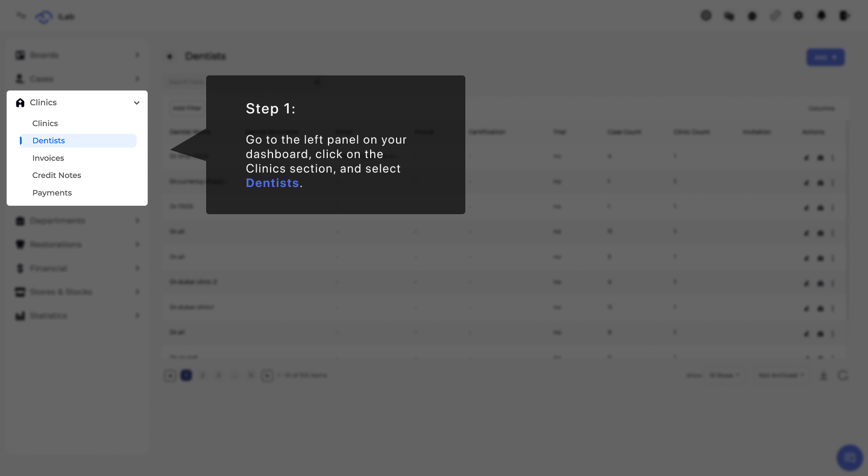Click the previous page arrow

point(170,375)
